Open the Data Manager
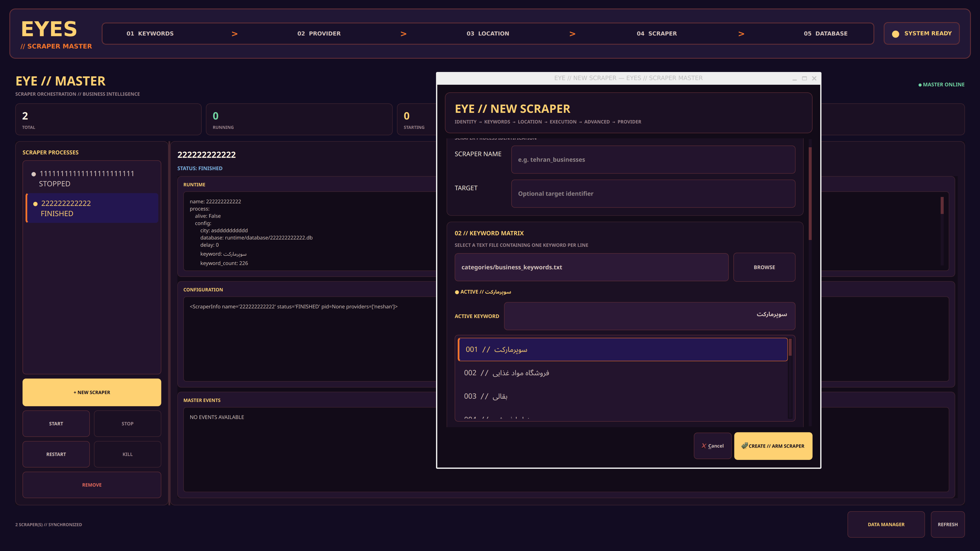 pos(886,524)
